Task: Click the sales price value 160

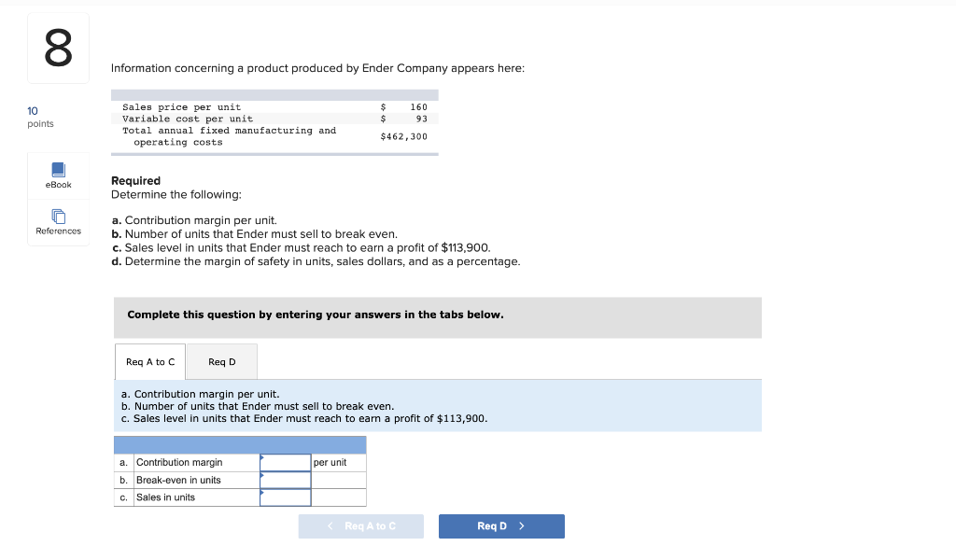Action: click(419, 107)
